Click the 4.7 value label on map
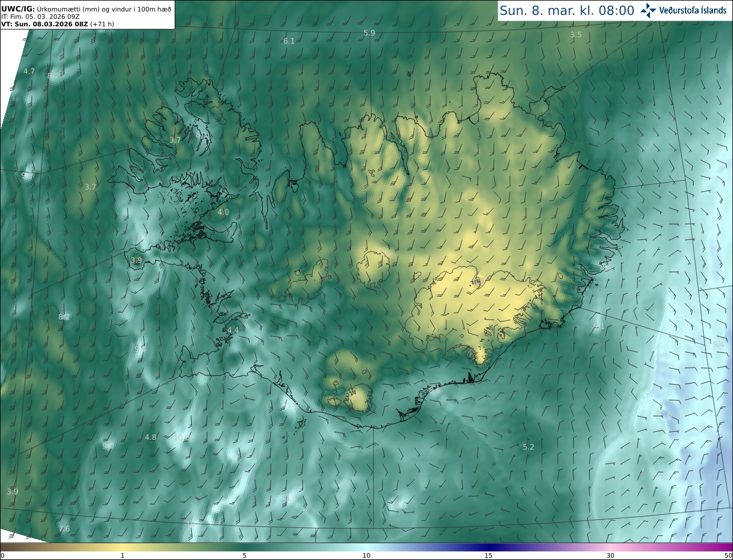The width and height of the screenshot is (733, 560). (x=29, y=71)
